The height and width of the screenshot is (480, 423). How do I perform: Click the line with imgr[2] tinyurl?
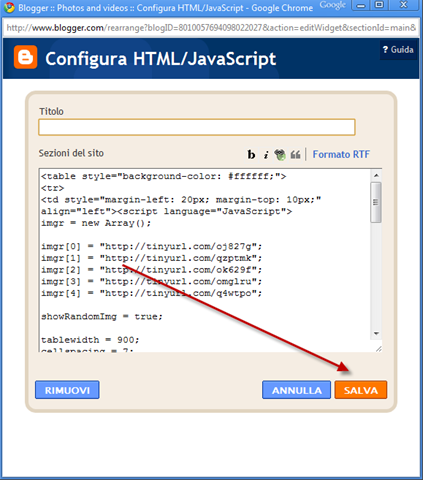tap(152, 270)
